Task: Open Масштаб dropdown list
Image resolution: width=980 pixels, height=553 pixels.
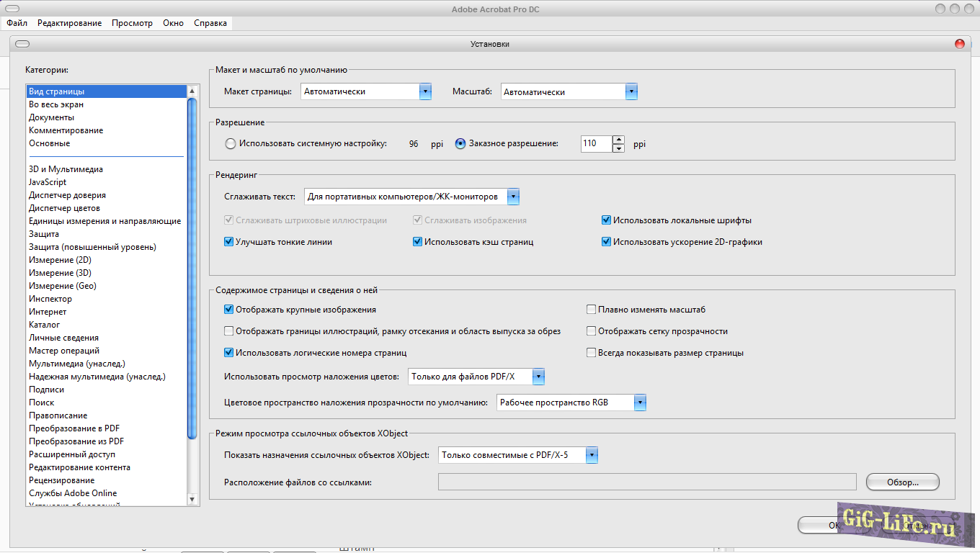Action: [631, 91]
